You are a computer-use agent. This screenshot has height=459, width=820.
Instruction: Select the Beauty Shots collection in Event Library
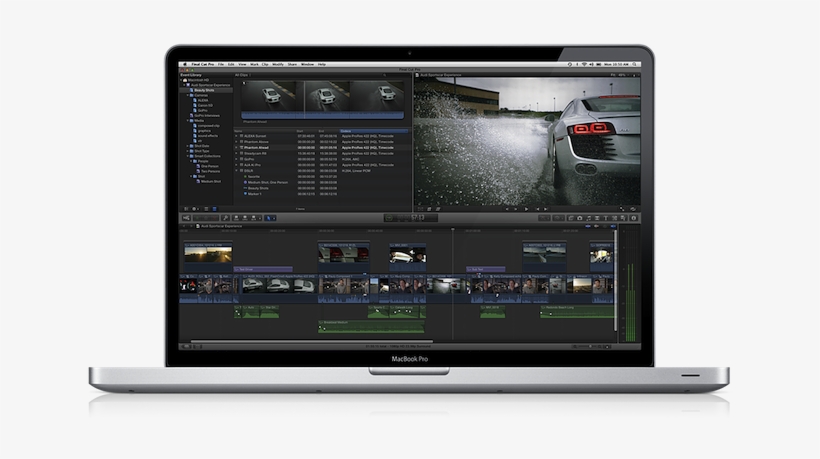point(204,90)
